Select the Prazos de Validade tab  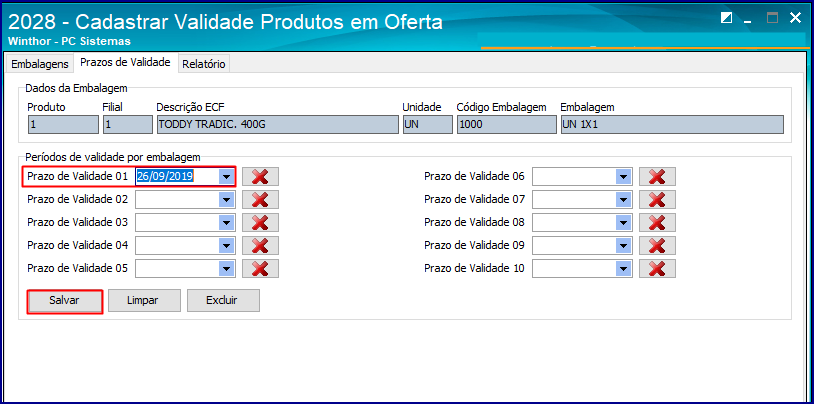tap(125, 62)
